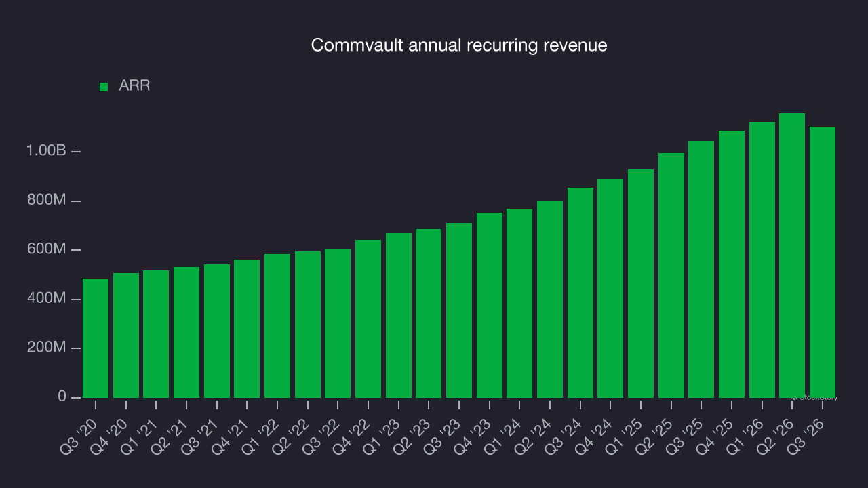Select the 200M y-axis label

point(45,348)
